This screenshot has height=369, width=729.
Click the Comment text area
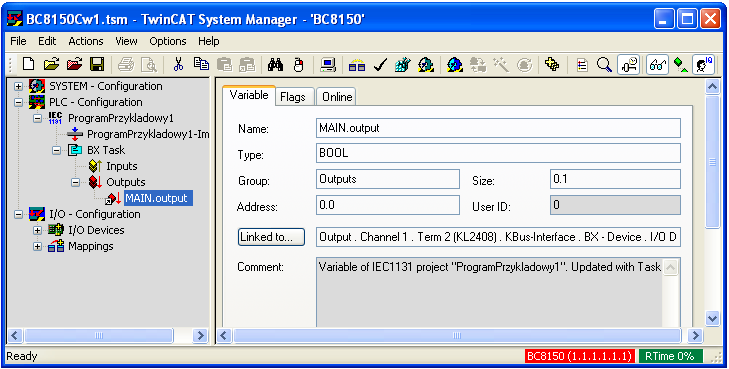click(x=498, y=292)
